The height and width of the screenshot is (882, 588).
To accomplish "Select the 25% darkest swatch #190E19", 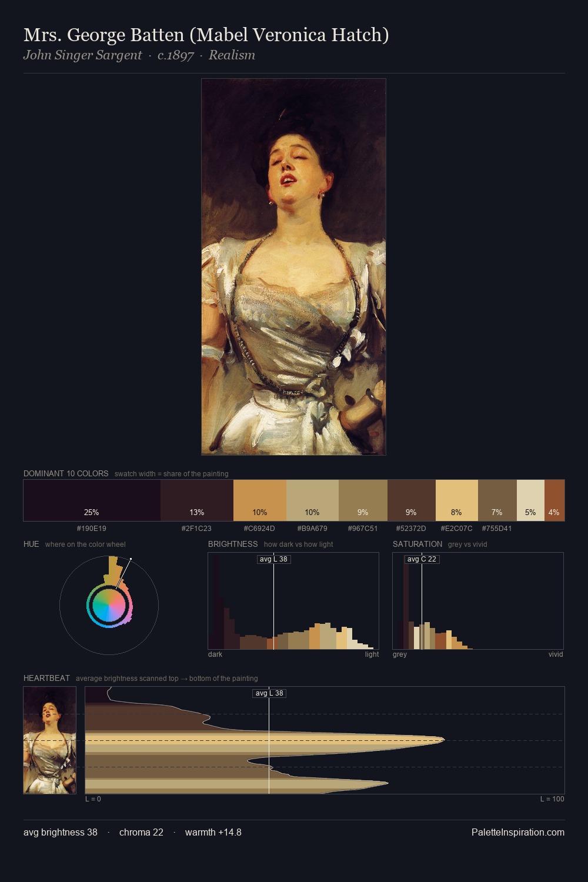I will click(92, 500).
